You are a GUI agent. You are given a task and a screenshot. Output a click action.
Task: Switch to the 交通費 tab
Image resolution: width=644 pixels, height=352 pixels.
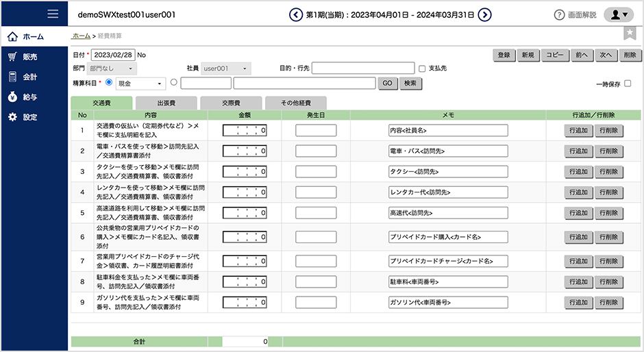pos(101,103)
